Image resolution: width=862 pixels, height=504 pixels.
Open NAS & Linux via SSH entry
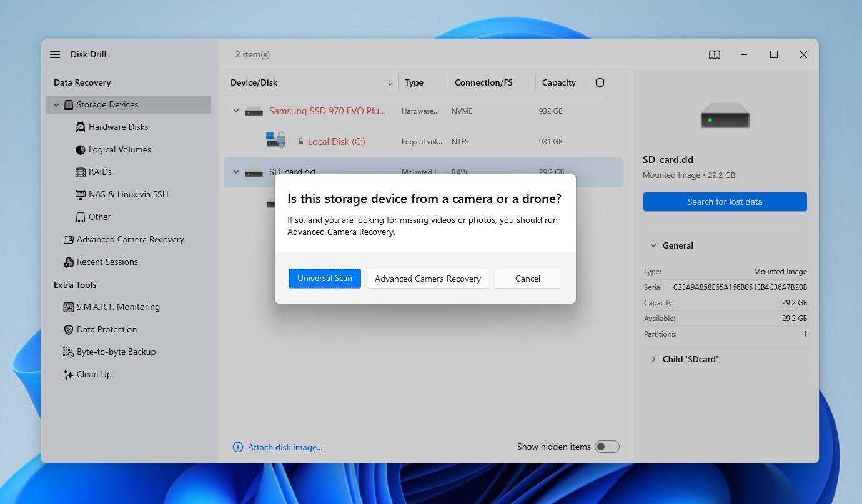tap(129, 195)
